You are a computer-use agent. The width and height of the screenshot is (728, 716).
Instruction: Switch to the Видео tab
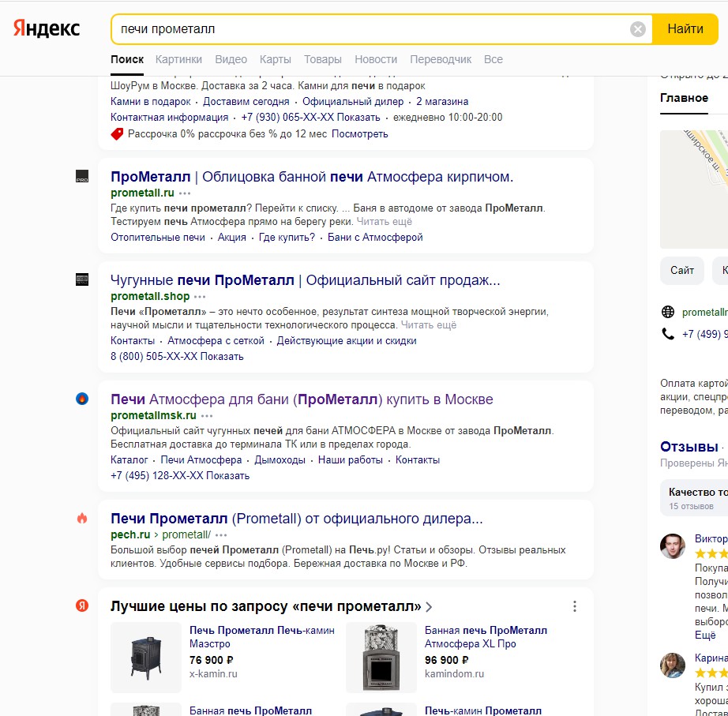click(231, 59)
